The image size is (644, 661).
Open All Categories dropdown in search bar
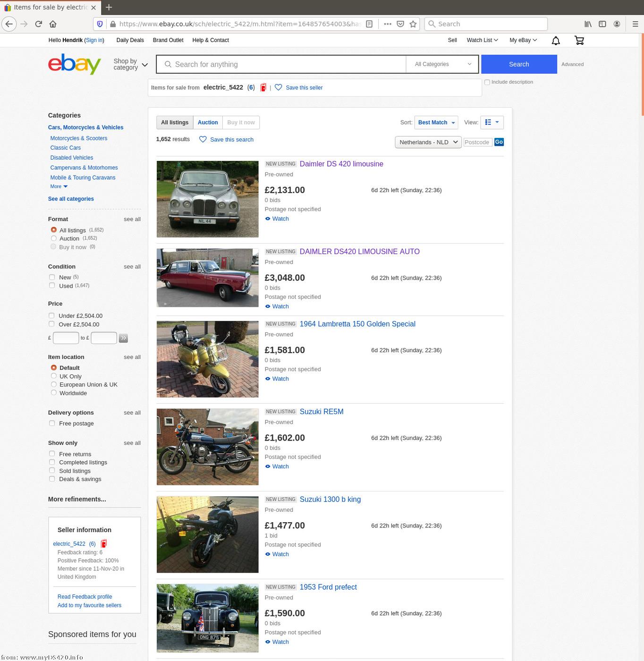[x=442, y=64]
